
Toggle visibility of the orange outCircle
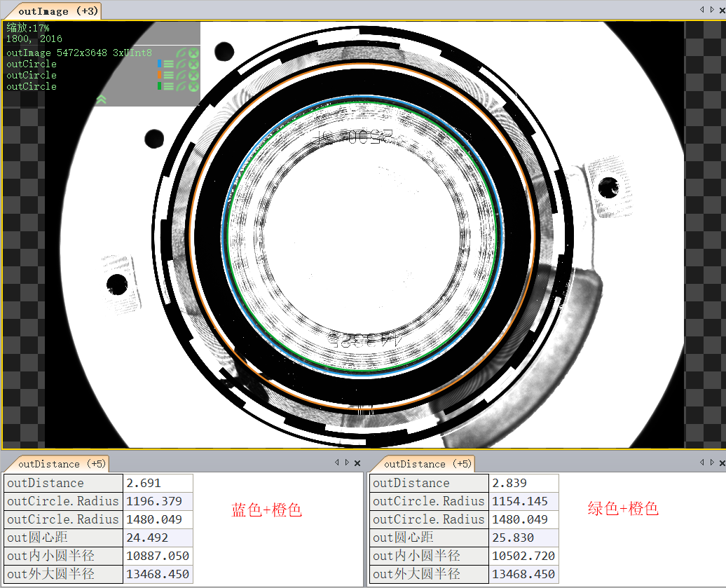tap(181, 75)
